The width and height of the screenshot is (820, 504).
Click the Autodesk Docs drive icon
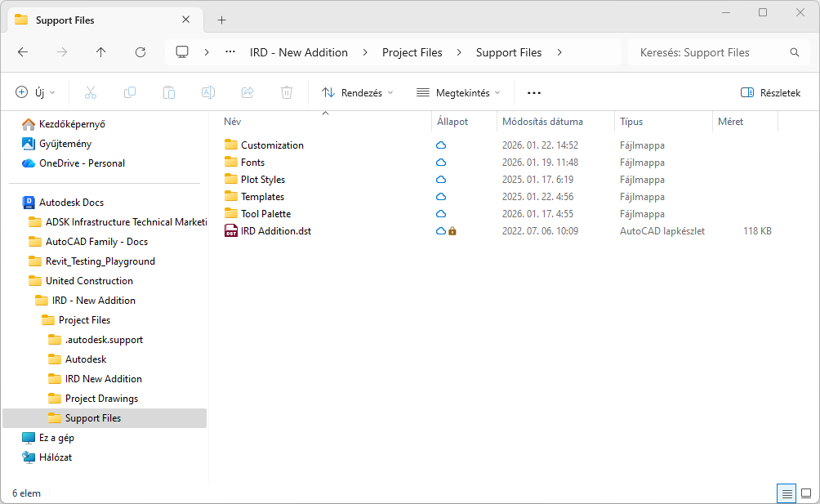[x=29, y=203]
